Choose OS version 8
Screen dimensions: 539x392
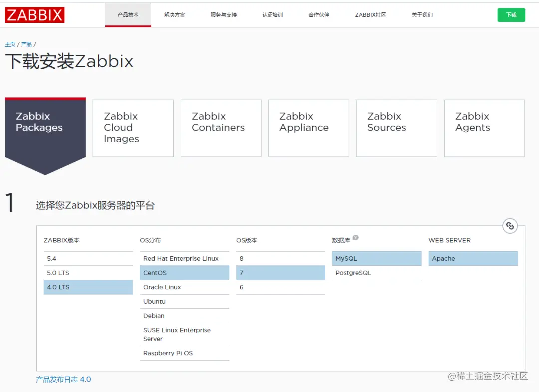click(280, 259)
